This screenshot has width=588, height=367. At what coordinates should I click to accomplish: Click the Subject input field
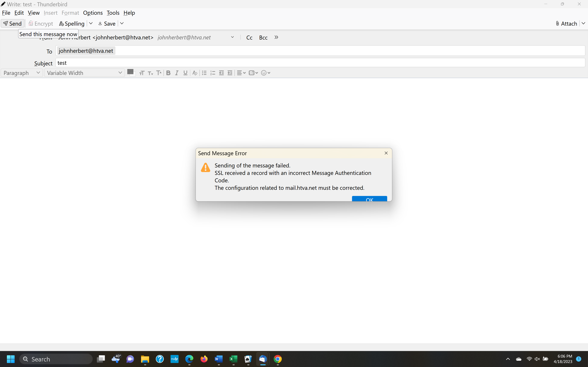click(320, 63)
